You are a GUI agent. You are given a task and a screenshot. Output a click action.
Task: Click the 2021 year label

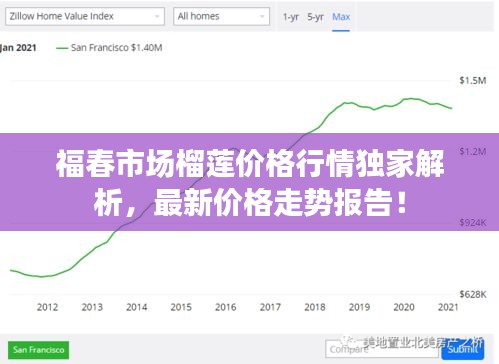448,307
